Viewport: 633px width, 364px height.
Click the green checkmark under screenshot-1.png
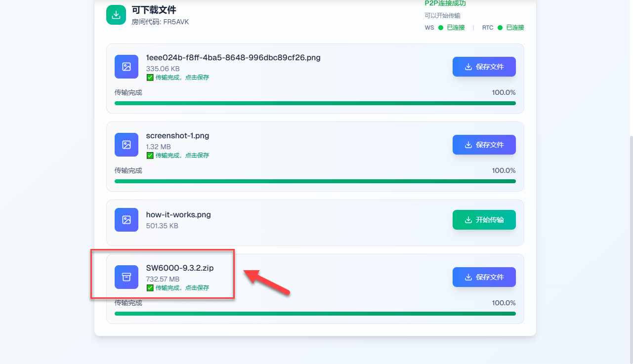[x=150, y=156]
